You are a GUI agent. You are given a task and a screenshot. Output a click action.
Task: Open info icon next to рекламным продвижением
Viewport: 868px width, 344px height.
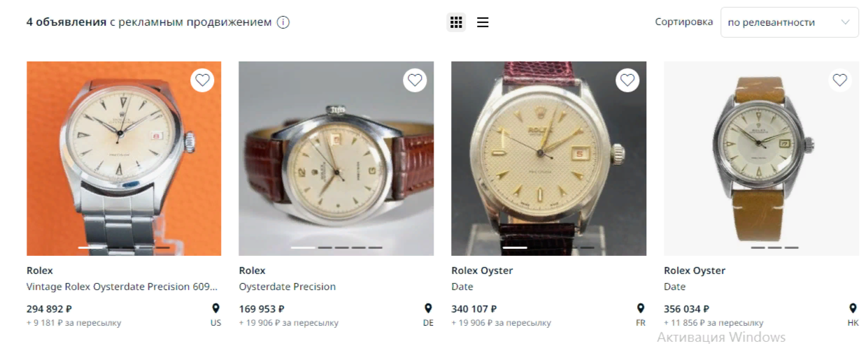pyautogui.click(x=283, y=22)
